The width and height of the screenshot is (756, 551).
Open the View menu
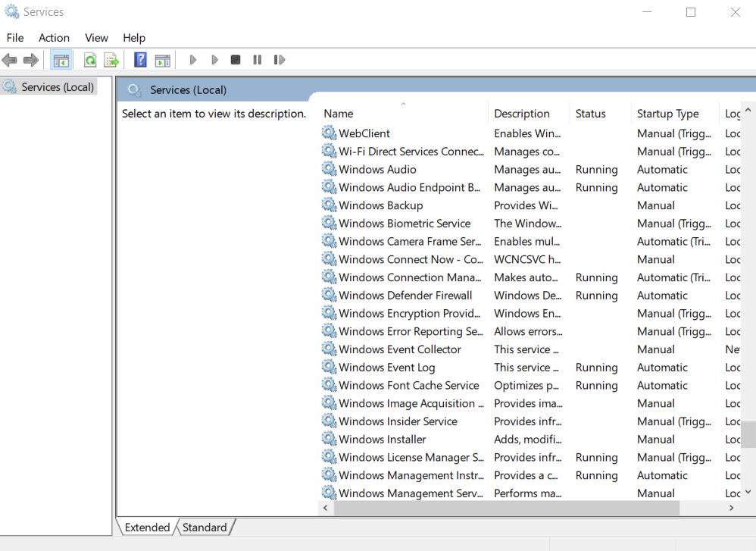(x=96, y=38)
